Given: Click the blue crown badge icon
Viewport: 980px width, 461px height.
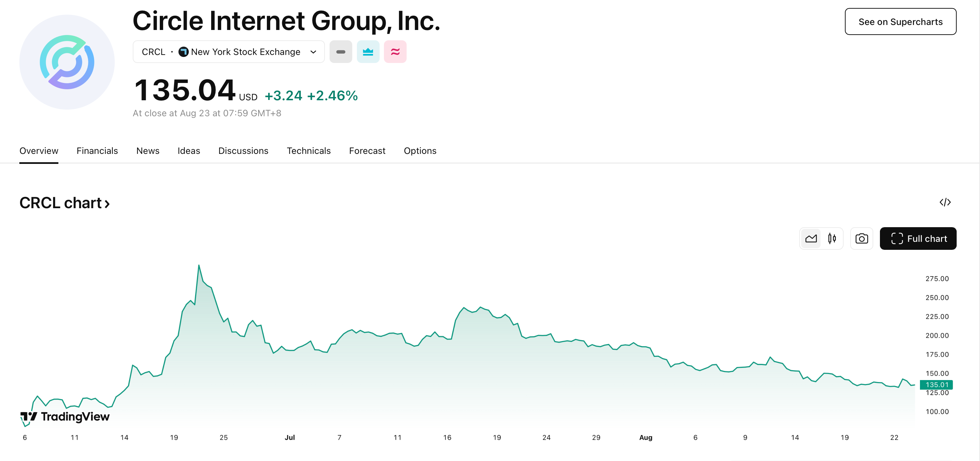Looking at the screenshot, I should [368, 52].
